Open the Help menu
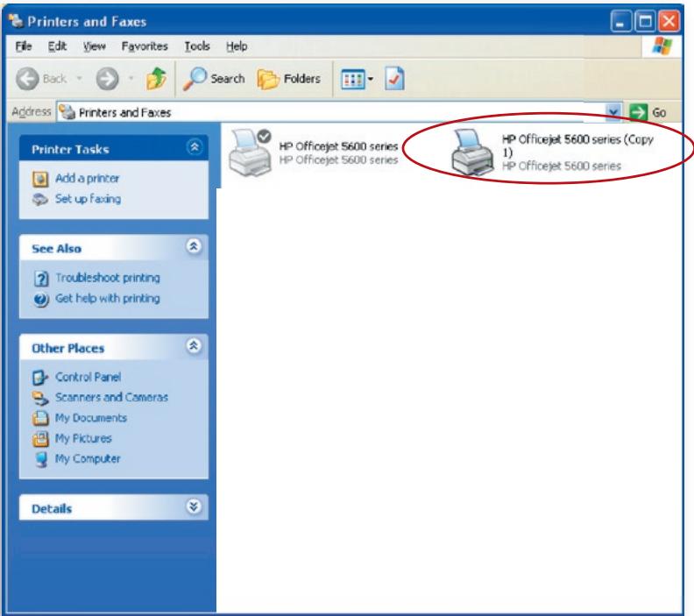This screenshot has height=616, width=694. coord(237,46)
